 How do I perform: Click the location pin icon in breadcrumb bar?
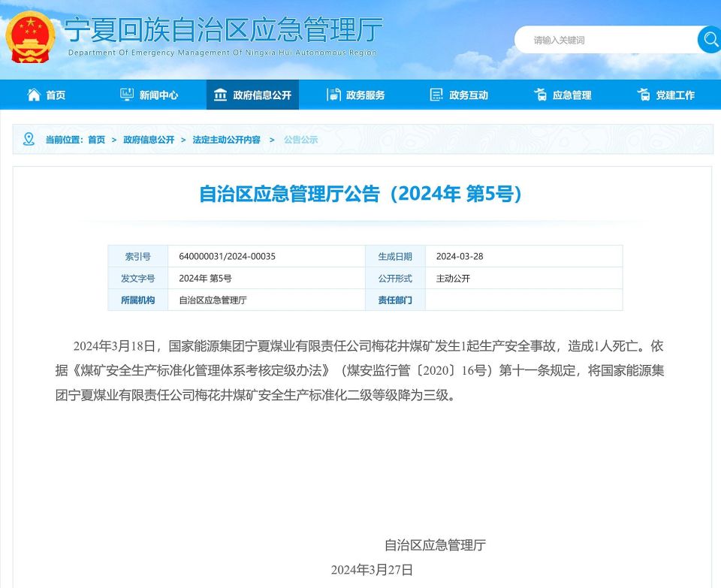click(29, 139)
